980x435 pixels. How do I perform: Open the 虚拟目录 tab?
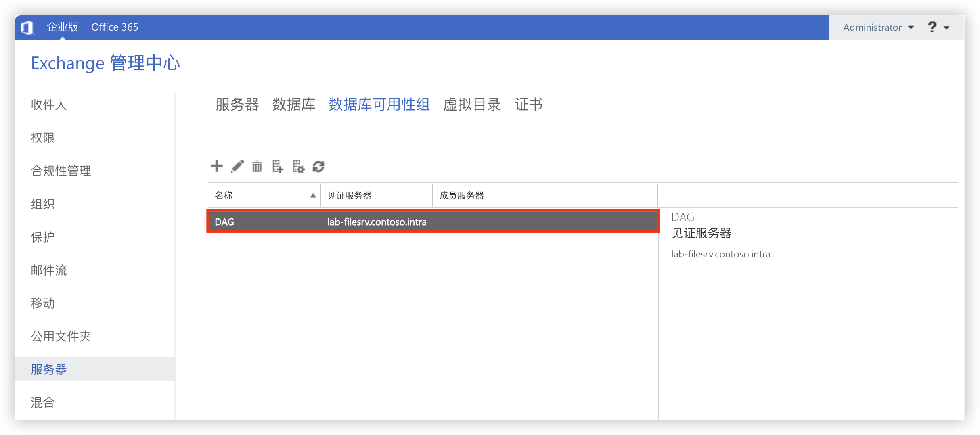click(472, 105)
